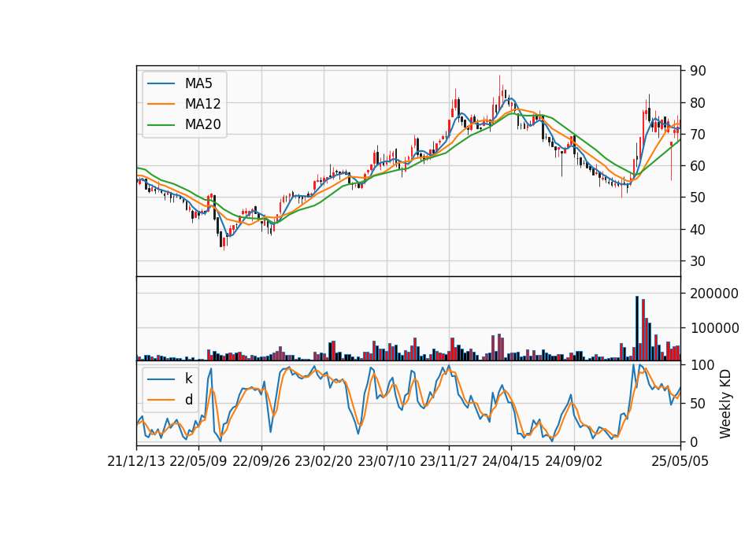Viewport: 756px width, 543px height.
Task: Click the 22/09/26 date label
Action: click(261, 461)
